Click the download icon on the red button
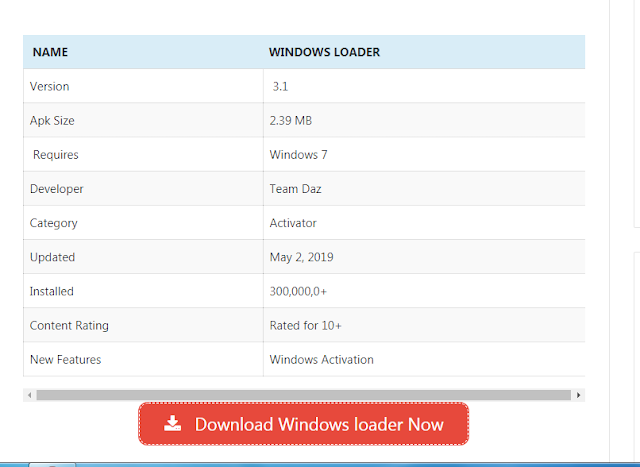 [x=173, y=424]
